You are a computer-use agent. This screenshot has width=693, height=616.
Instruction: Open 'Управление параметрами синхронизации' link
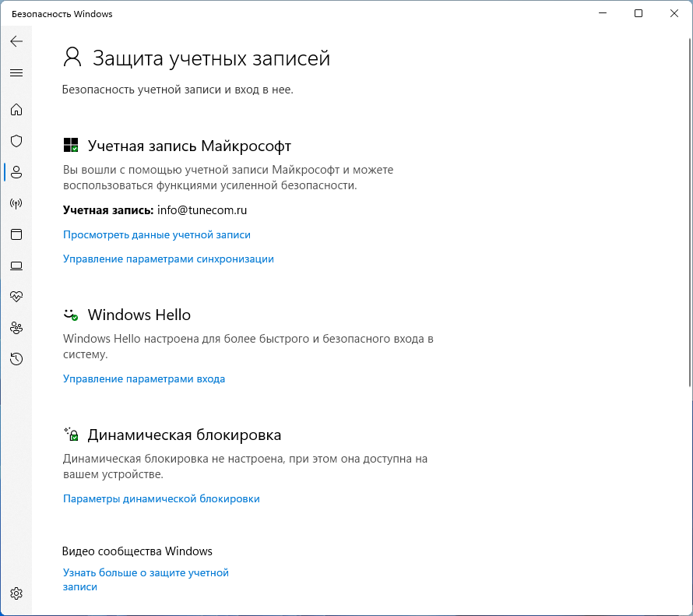tap(168, 259)
